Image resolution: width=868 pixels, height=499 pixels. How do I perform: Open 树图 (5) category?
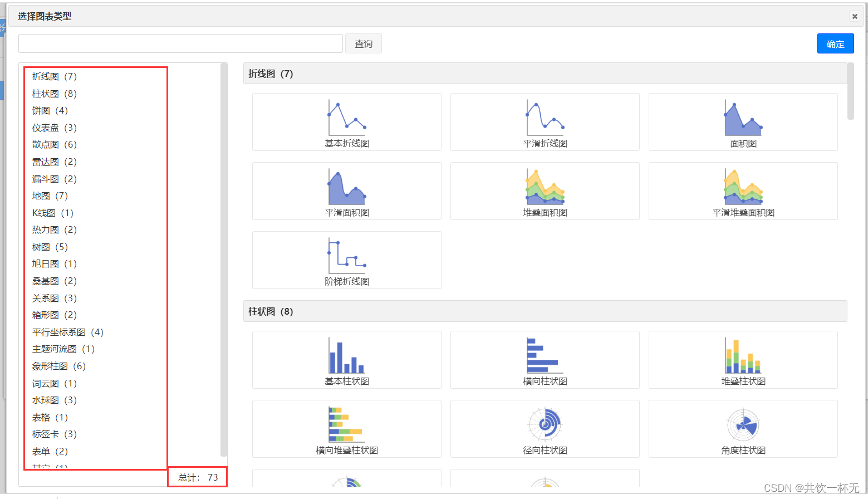tap(50, 247)
